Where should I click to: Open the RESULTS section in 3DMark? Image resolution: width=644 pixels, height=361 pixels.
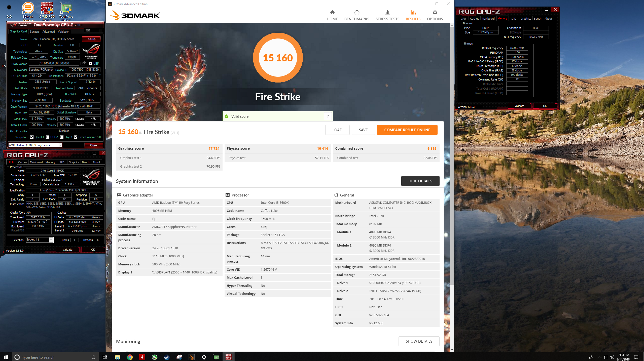click(x=413, y=16)
